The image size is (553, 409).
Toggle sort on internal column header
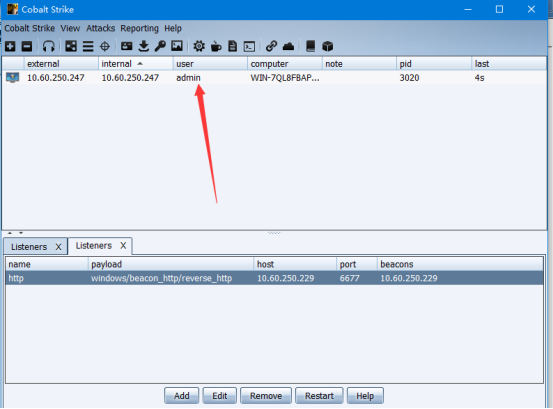coord(135,64)
